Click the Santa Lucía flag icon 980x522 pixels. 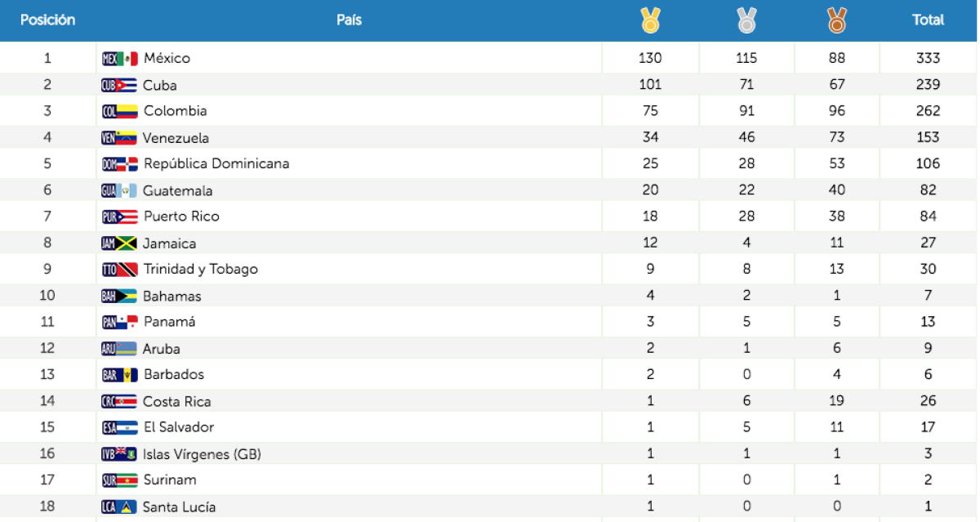tap(118, 507)
